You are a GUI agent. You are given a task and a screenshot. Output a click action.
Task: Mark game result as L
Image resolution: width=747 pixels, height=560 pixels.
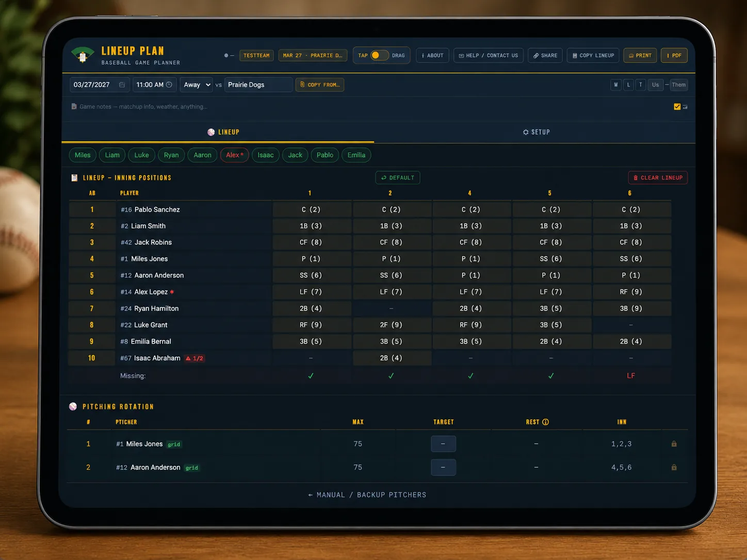point(628,85)
